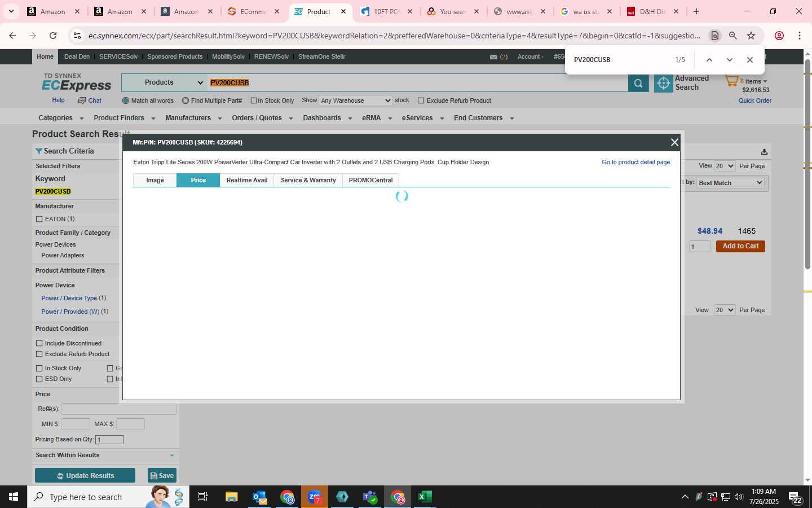812x508 pixels.
Task: Click the MIN $ price field
Action: 76,424
